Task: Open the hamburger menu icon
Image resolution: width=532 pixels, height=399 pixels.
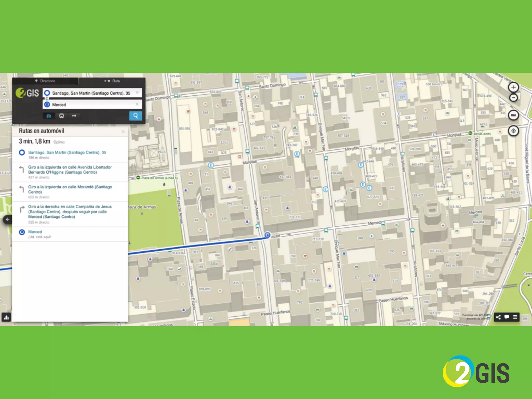Action: 515,317
